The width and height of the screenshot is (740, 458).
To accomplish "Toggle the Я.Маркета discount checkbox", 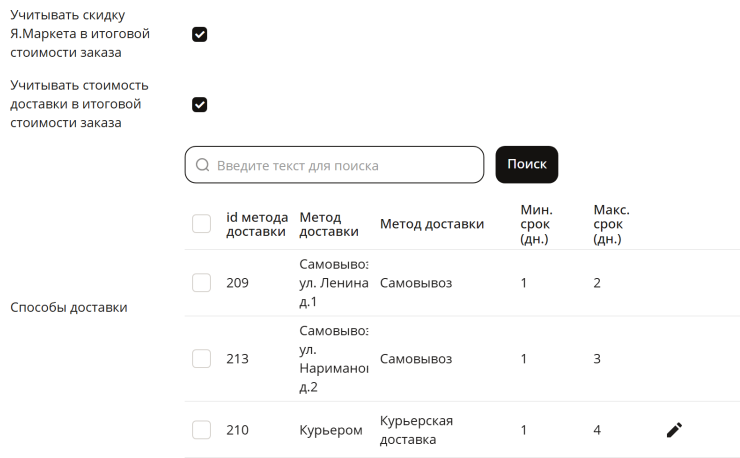I will click(x=200, y=34).
